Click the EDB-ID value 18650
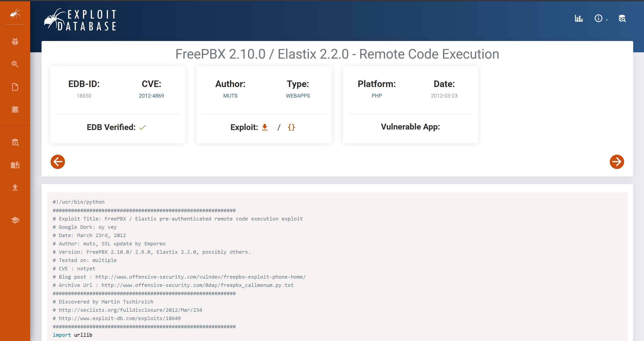The height and width of the screenshot is (341, 644). pos(84,96)
